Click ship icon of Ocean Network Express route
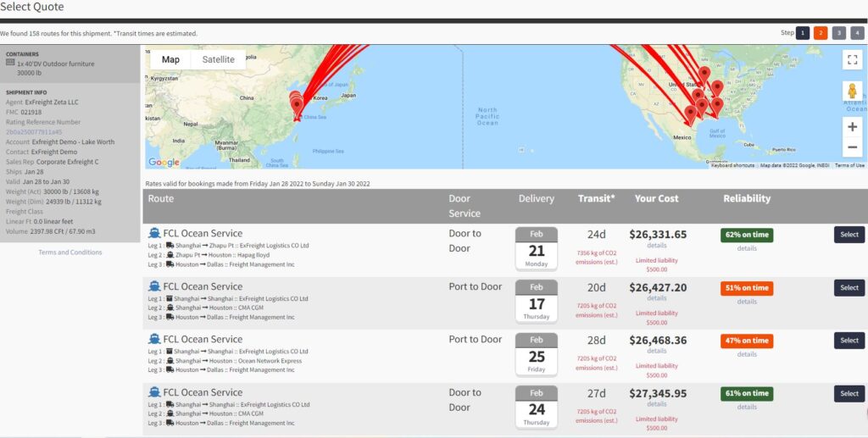868x438 pixels. [154, 339]
